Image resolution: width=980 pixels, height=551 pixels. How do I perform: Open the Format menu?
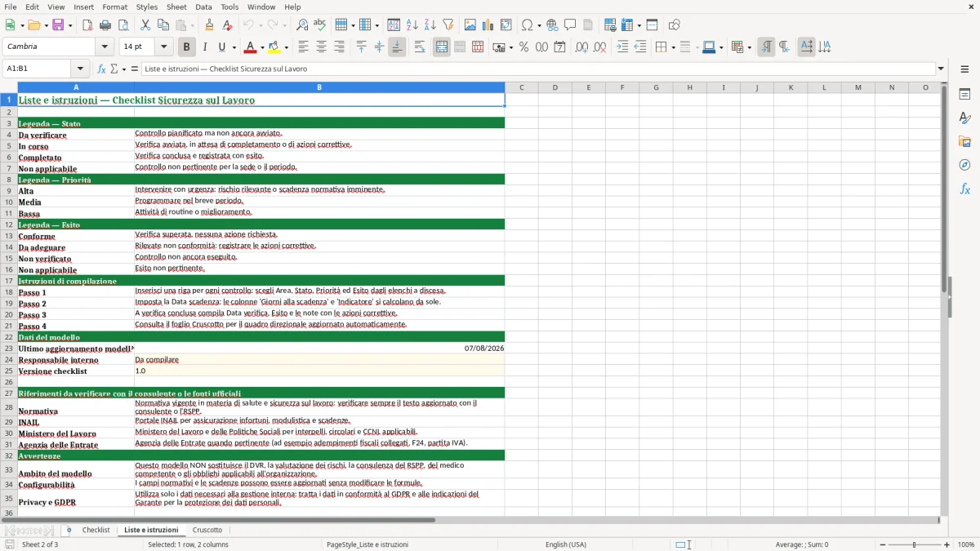(114, 7)
